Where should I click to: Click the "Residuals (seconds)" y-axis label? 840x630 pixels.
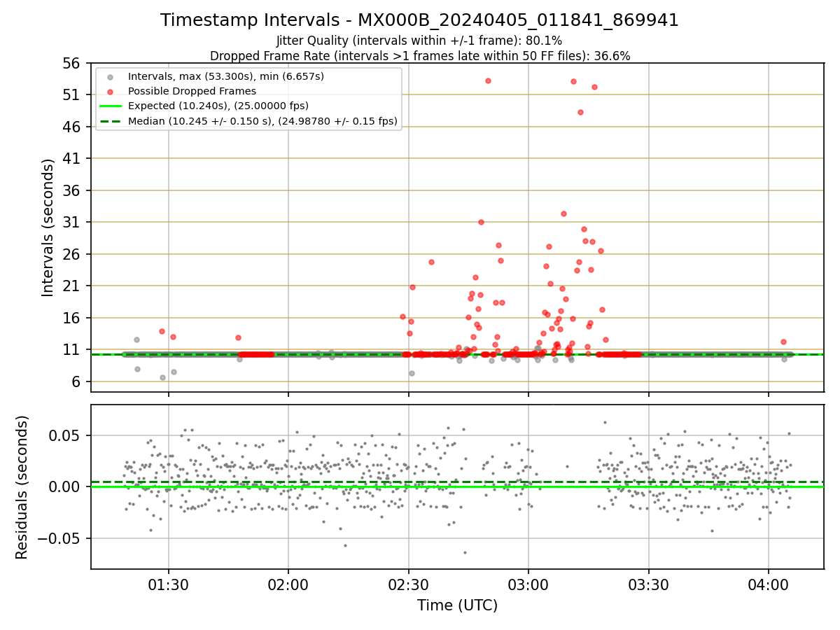click(22, 487)
